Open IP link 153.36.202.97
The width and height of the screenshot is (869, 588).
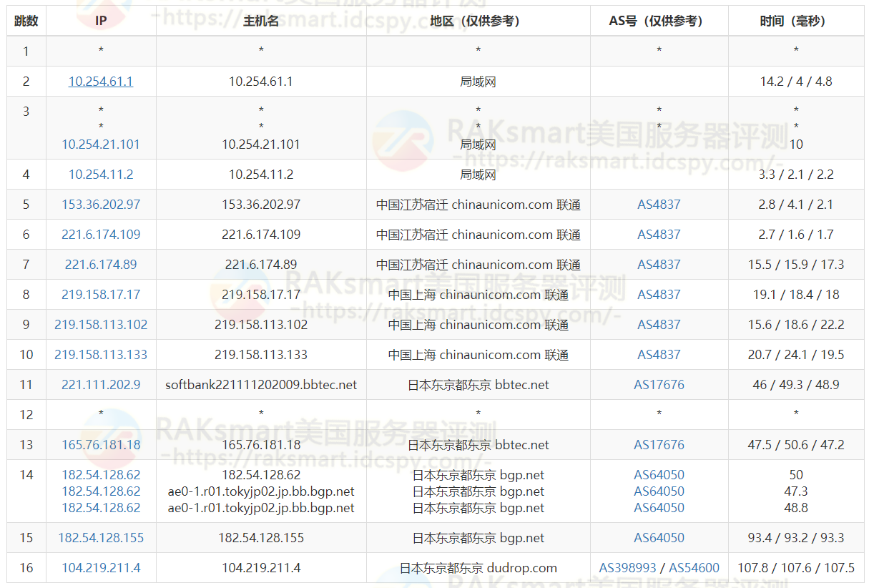coord(101,205)
